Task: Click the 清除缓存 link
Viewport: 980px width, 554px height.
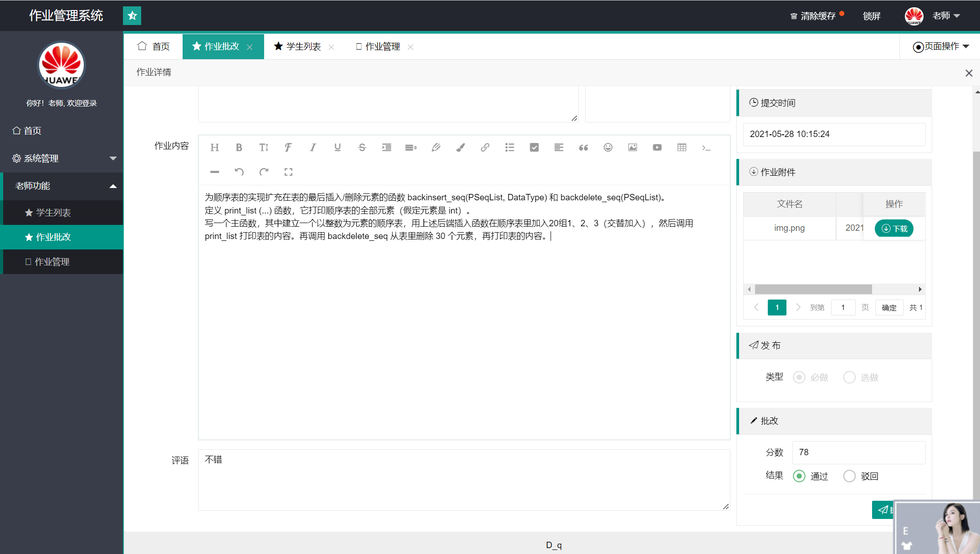Action: pyautogui.click(x=817, y=16)
